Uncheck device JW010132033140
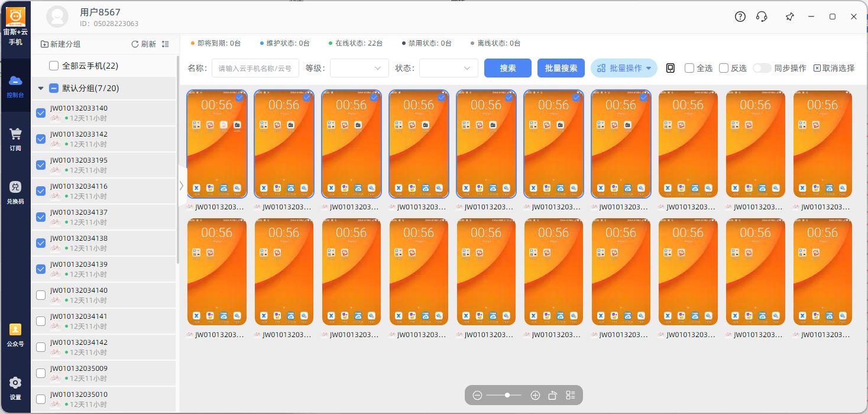This screenshot has width=868, height=414. (x=41, y=113)
